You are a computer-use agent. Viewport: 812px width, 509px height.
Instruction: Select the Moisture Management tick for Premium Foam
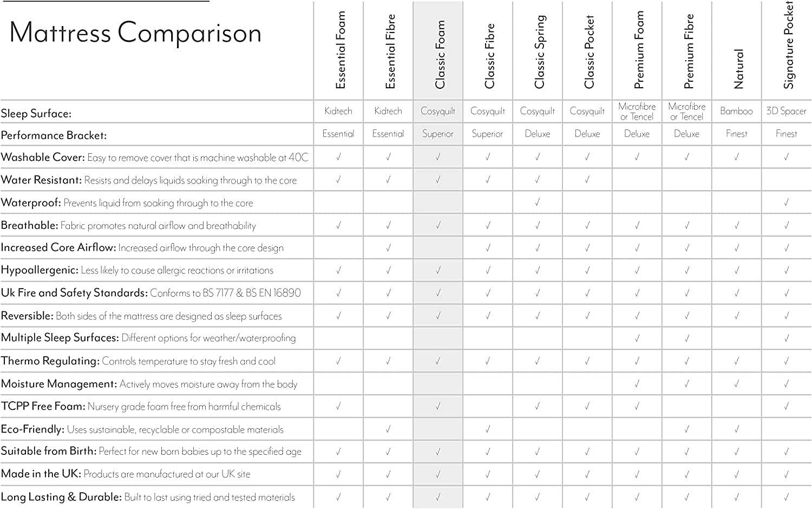(x=637, y=384)
